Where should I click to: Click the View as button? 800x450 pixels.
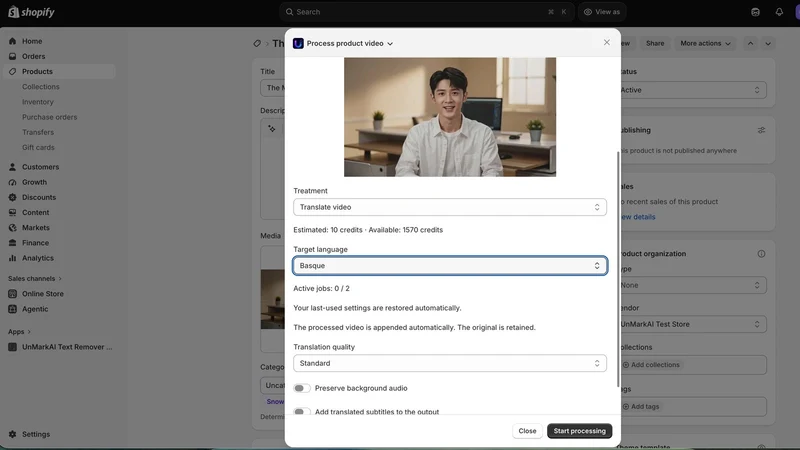point(602,12)
